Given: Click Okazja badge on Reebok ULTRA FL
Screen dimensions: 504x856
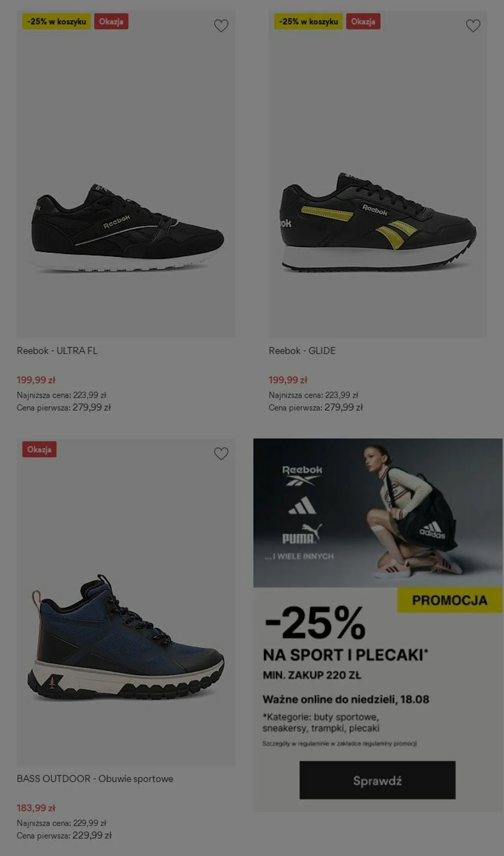Looking at the screenshot, I should [x=111, y=21].
